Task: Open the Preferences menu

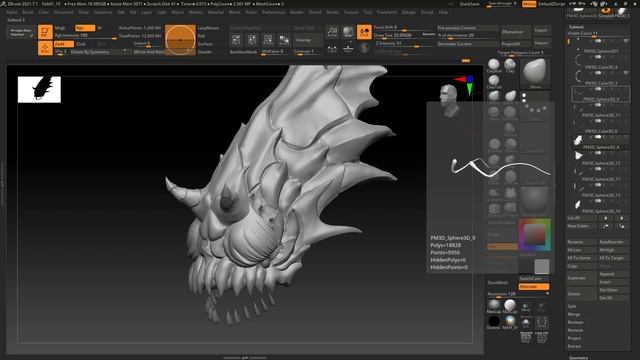Action: click(x=273, y=12)
